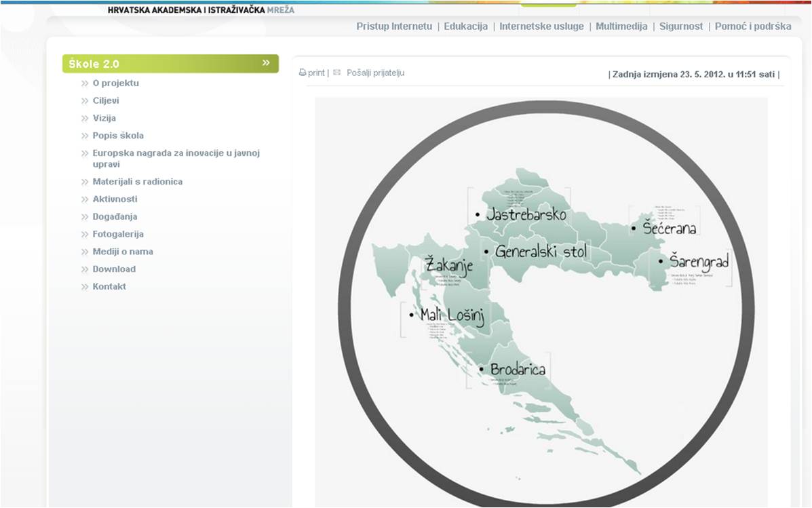Click the print link

pos(316,73)
